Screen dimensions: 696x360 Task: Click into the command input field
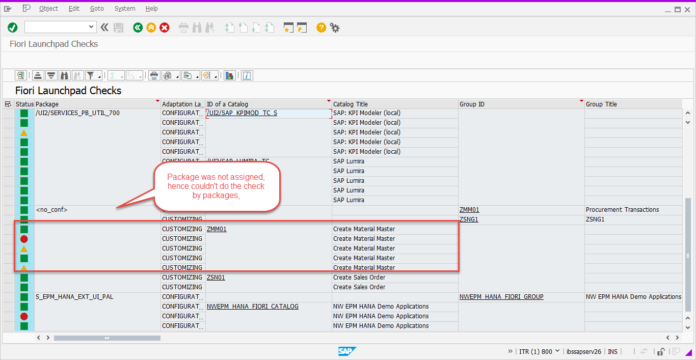[x=56, y=27]
